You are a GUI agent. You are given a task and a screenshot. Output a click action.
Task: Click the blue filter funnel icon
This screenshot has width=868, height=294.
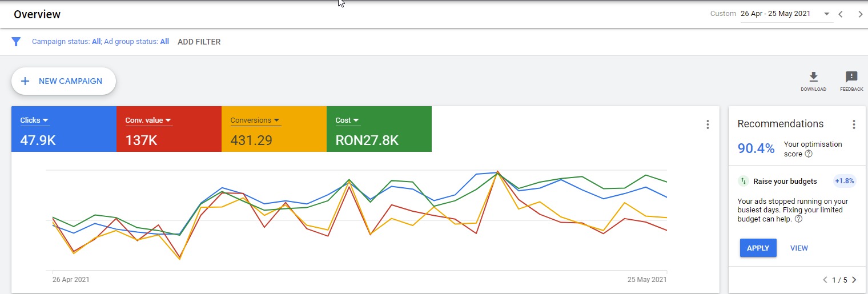[16, 42]
